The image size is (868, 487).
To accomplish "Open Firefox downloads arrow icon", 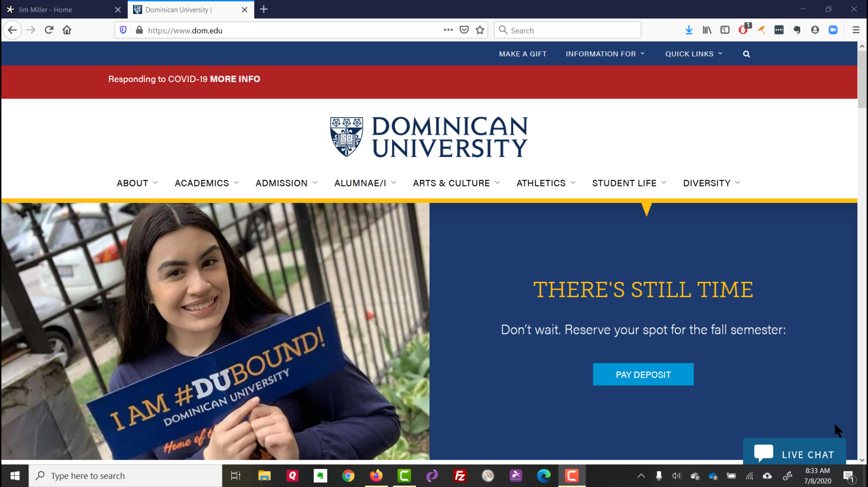I will tap(688, 30).
